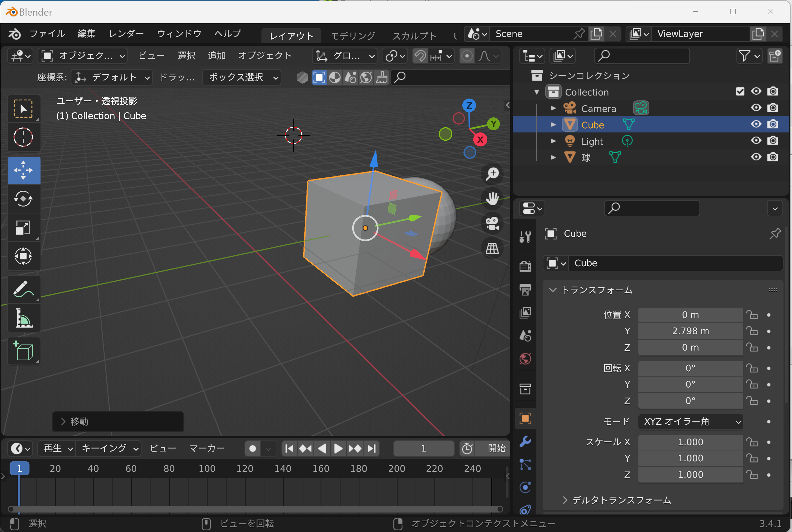792x532 pixels.
Task: Select the Scale tool icon
Action: 24,227
